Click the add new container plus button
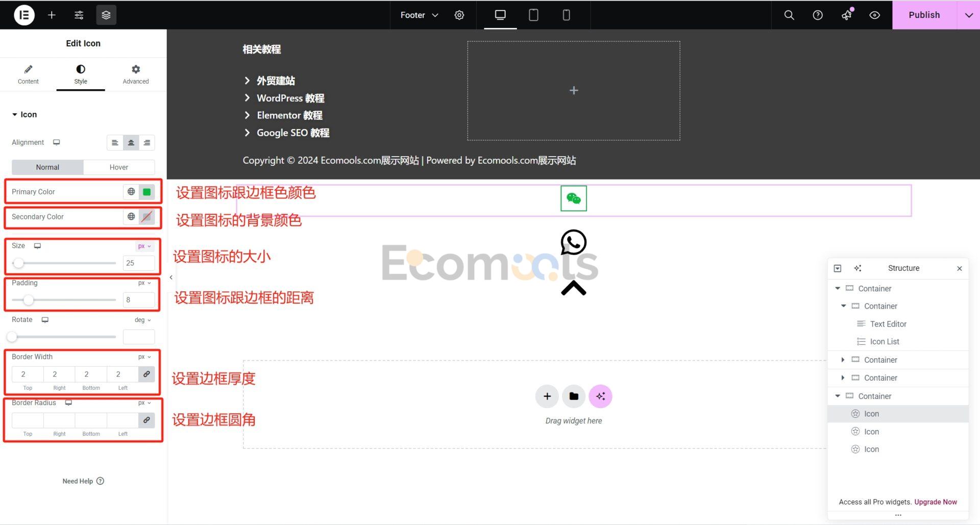The width and height of the screenshot is (980, 525). [x=547, y=396]
